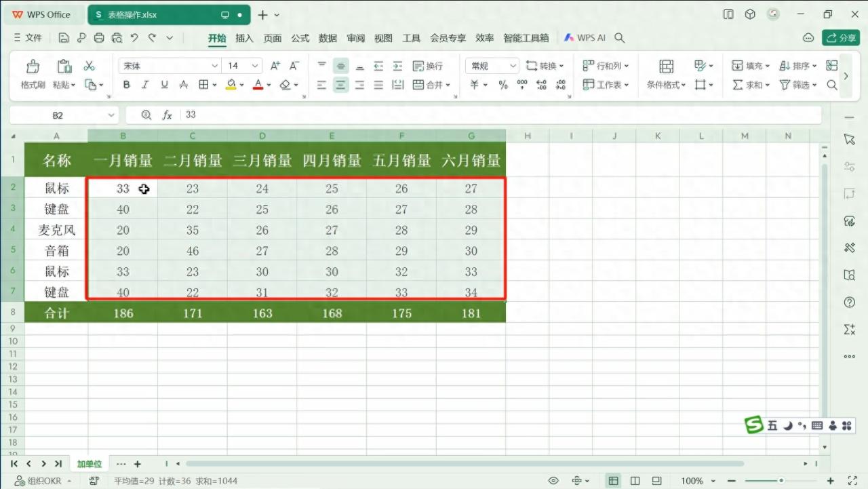Select the 加单位 sheet tab
868x489 pixels.
pos(89,464)
